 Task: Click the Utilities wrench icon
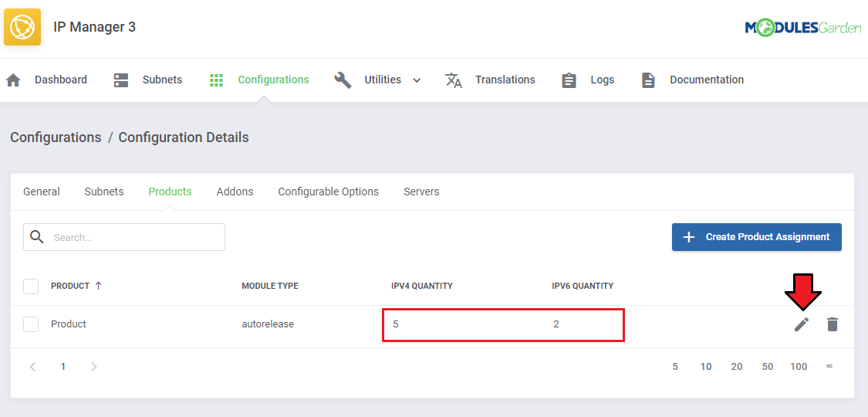tap(343, 80)
